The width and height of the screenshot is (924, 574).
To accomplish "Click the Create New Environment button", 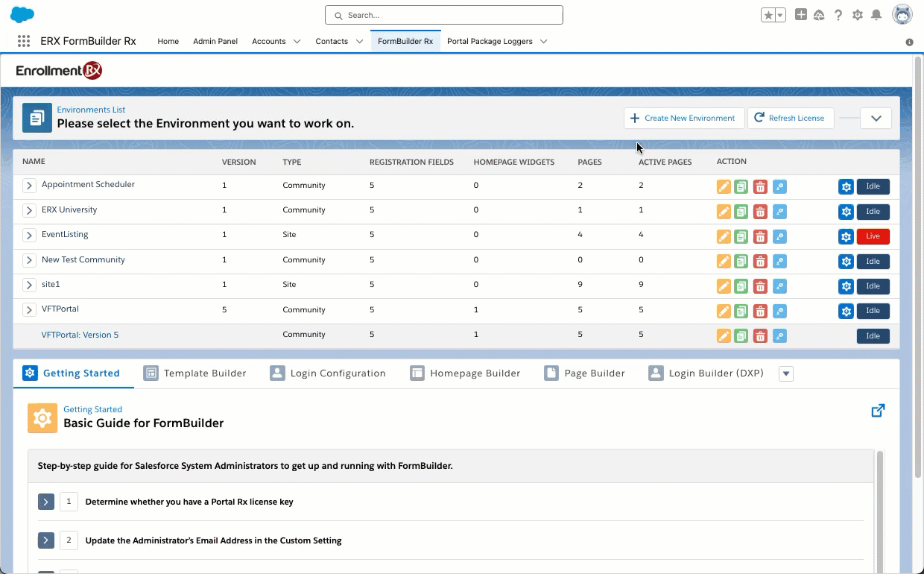I will [x=683, y=118].
